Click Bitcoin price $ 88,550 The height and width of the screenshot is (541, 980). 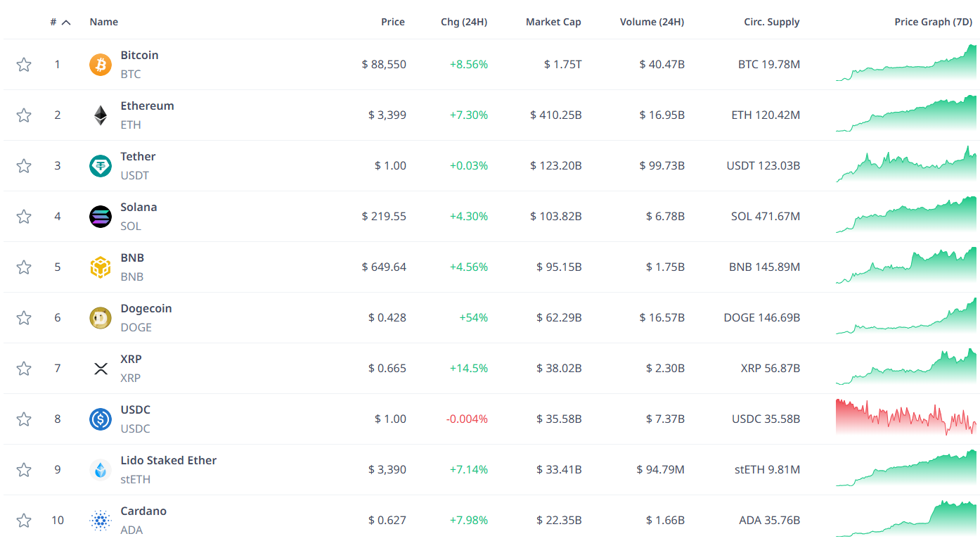coord(384,65)
